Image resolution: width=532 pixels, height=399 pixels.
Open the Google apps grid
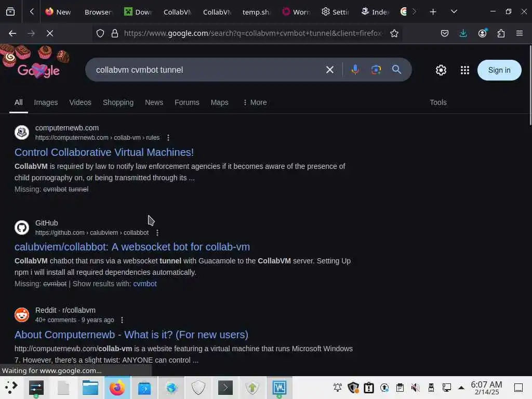(465, 70)
